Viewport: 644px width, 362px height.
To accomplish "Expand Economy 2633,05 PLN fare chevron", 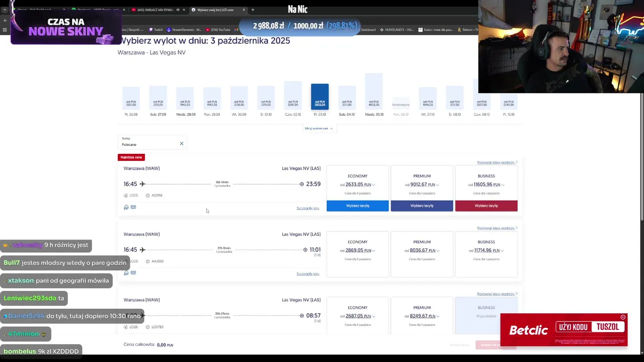I will [x=373, y=185].
